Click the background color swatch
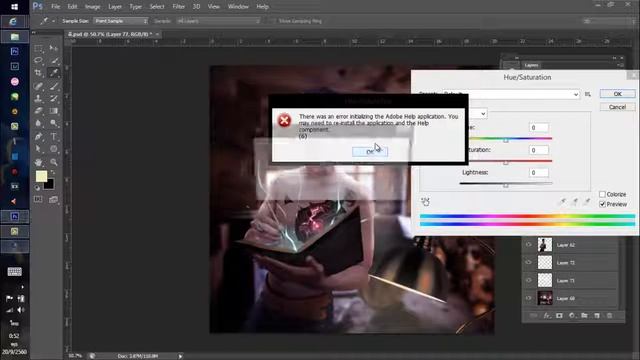This screenshot has height=360, width=640. 49,185
